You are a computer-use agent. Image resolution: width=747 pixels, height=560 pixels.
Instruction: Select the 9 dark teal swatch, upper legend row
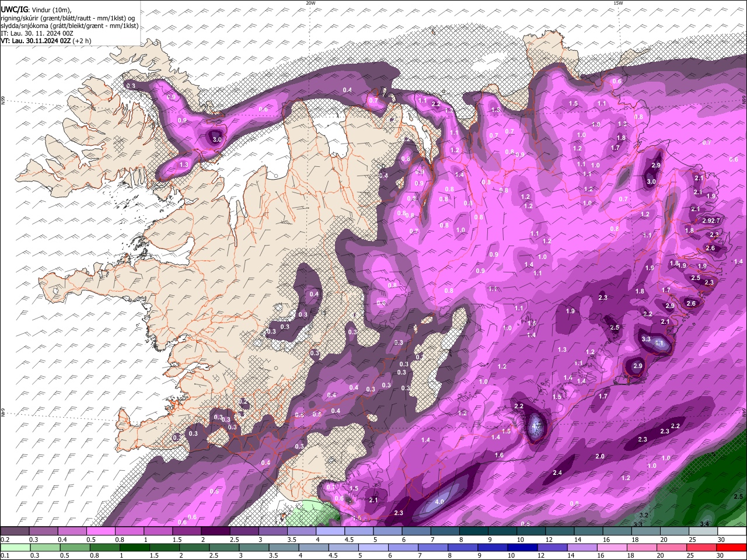coord(502,531)
